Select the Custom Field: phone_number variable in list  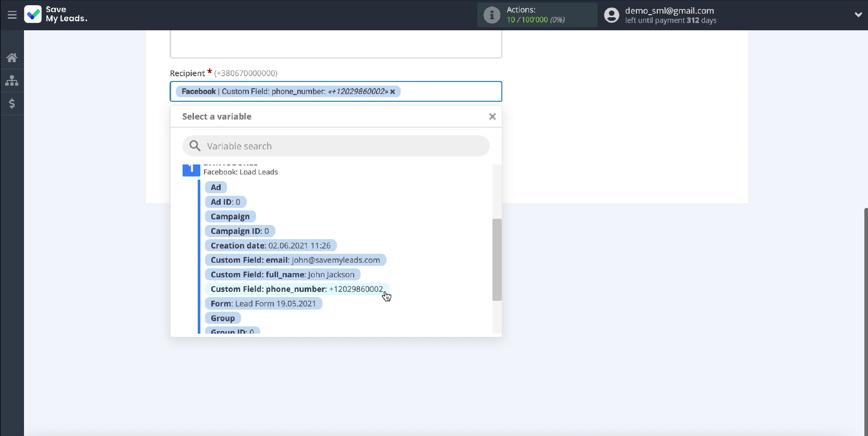click(297, 289)
